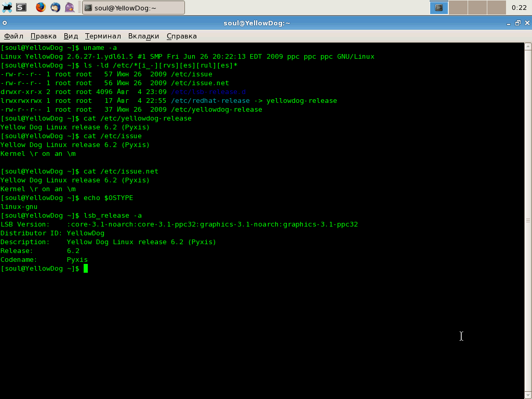
Task: Click the 'GNU/Linux' text in uname output
Action: pos(355,57)
